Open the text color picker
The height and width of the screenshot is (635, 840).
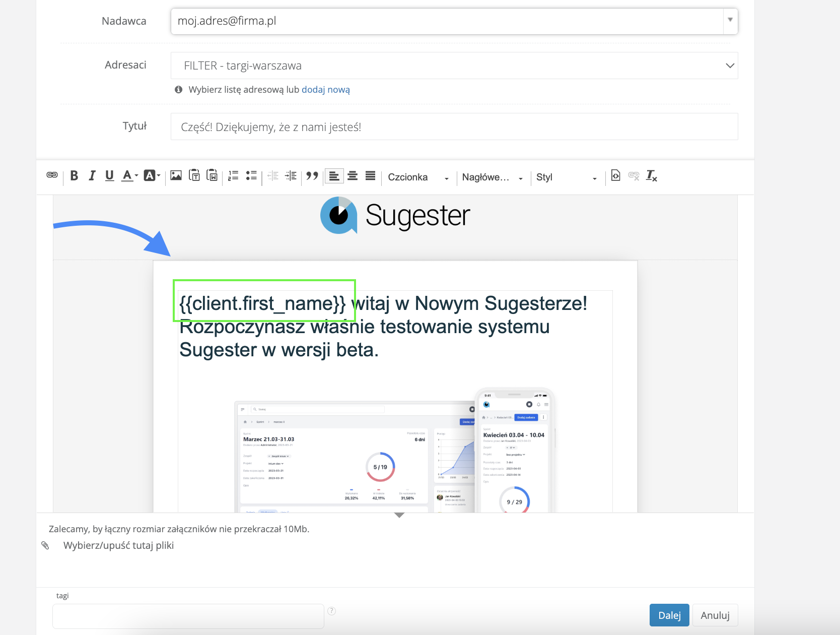[x=130, y=175]
